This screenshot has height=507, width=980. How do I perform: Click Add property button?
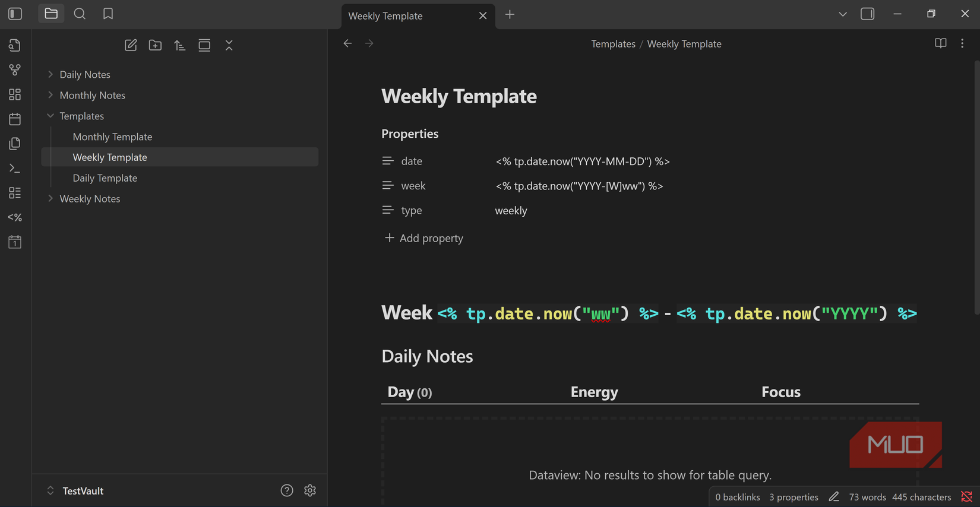click(424, 238)
